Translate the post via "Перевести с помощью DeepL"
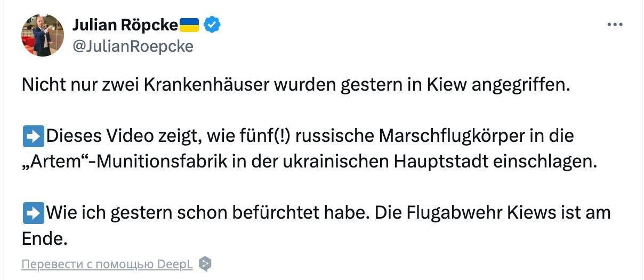644x280 pixels. pos(107,265)
